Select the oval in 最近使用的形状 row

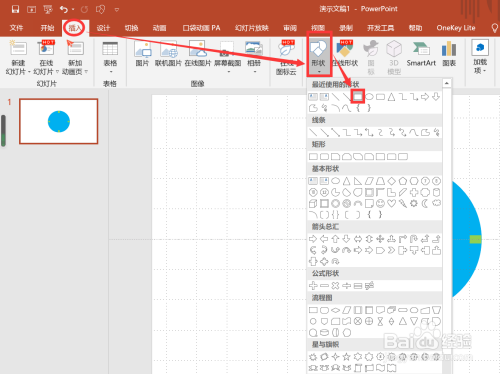coord(369,97)
